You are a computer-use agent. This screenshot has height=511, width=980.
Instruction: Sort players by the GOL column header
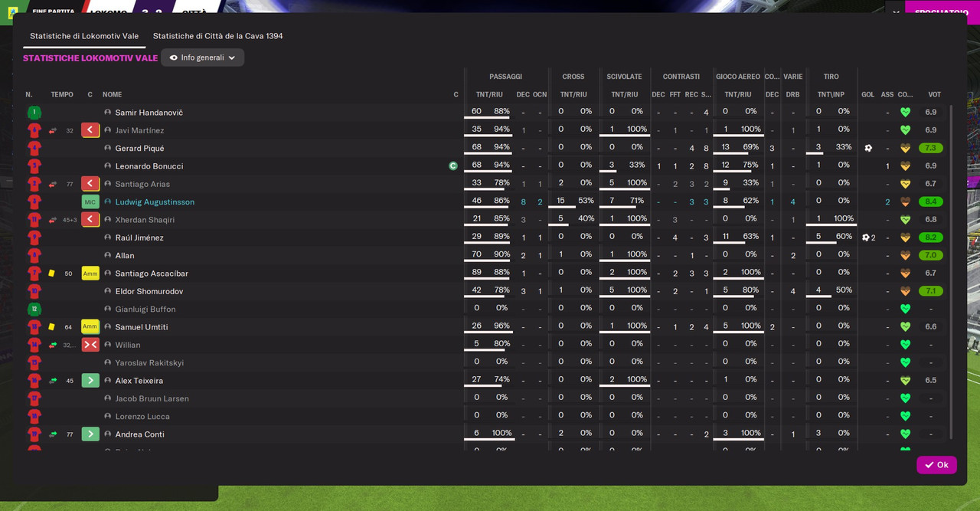click(867, 95)
